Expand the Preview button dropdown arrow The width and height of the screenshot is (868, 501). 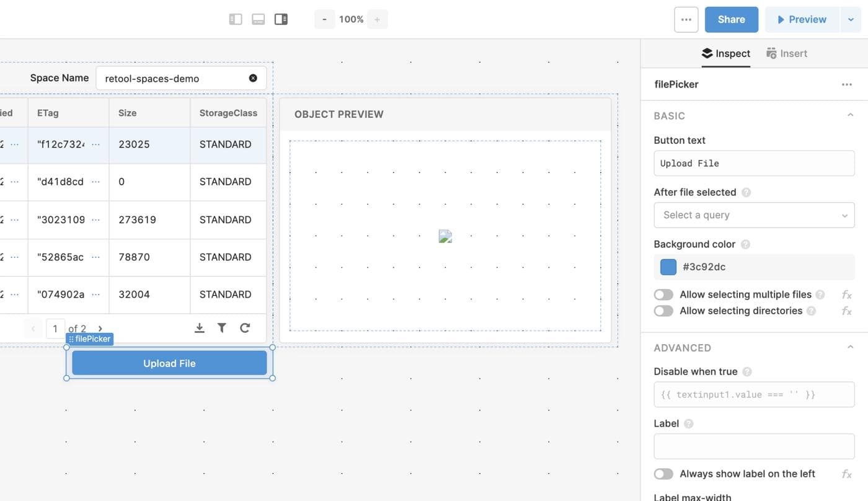(851, 19)
